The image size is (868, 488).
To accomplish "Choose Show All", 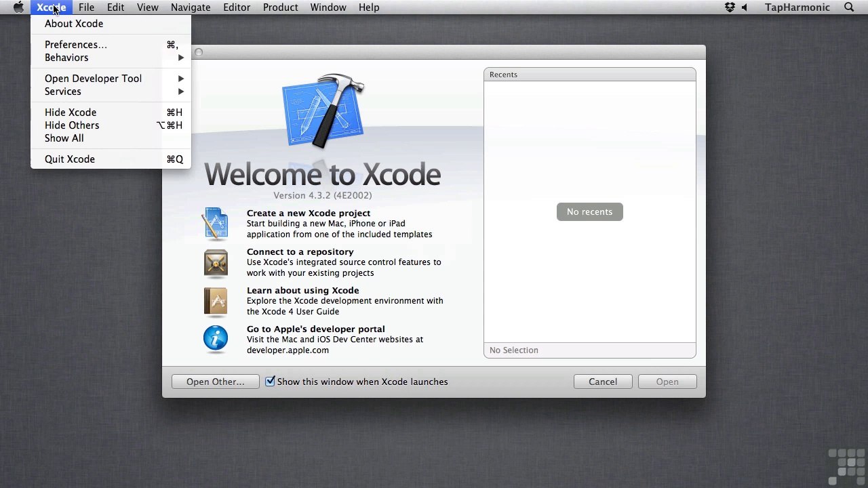I will pos(111,138).
